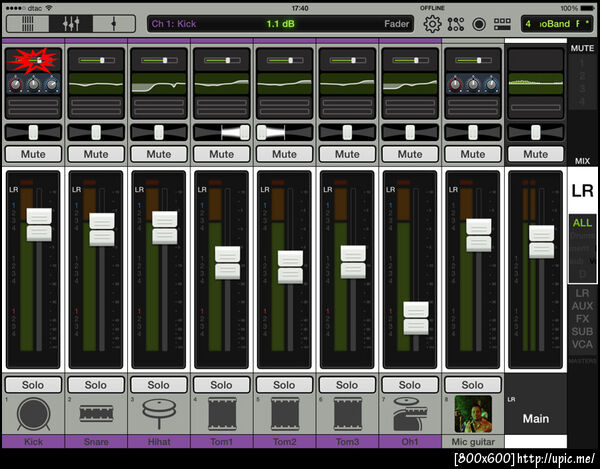Open Snare channel EQ curve

(96, 84)
